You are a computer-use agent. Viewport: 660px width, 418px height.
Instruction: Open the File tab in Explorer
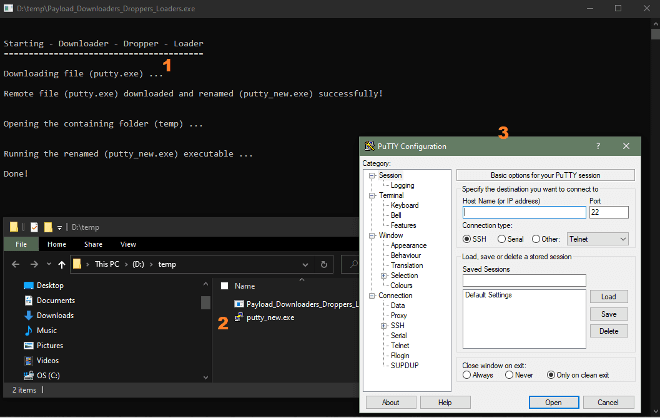click(x=21, y=244)
